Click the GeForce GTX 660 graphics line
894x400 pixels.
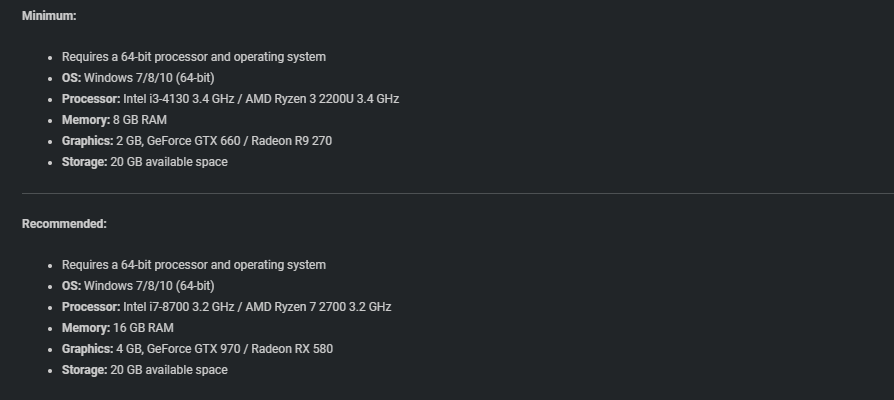coord(197,141)
